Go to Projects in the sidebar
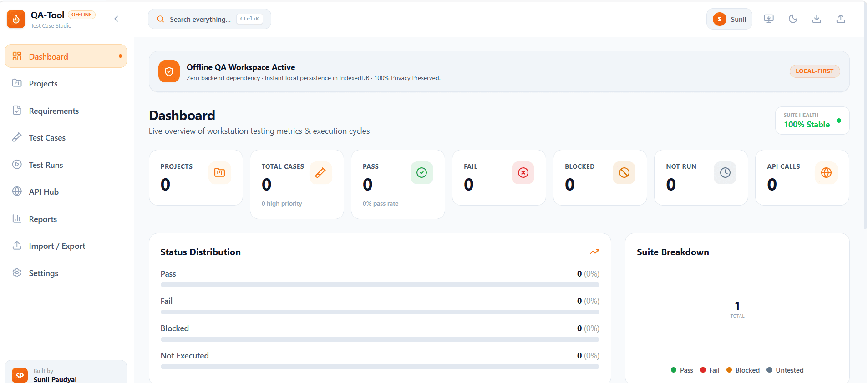This screenshot has width=868, height=383. [66, 83]
